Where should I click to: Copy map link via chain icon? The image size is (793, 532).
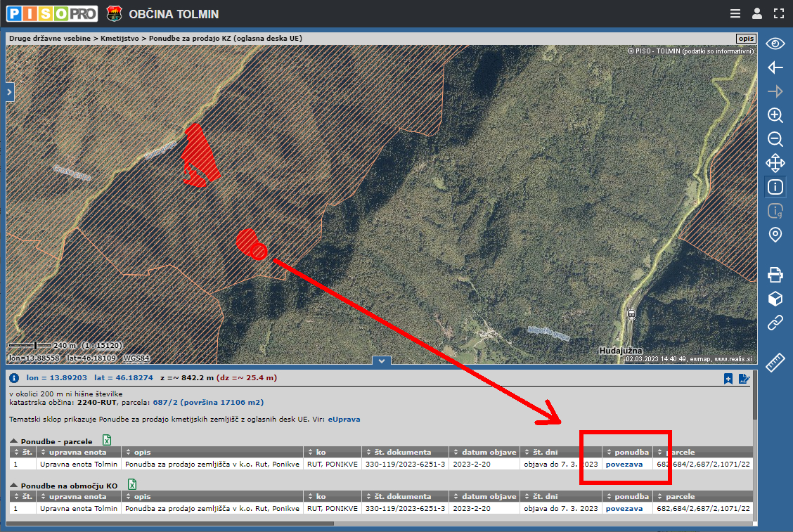(x=775, y=323)
